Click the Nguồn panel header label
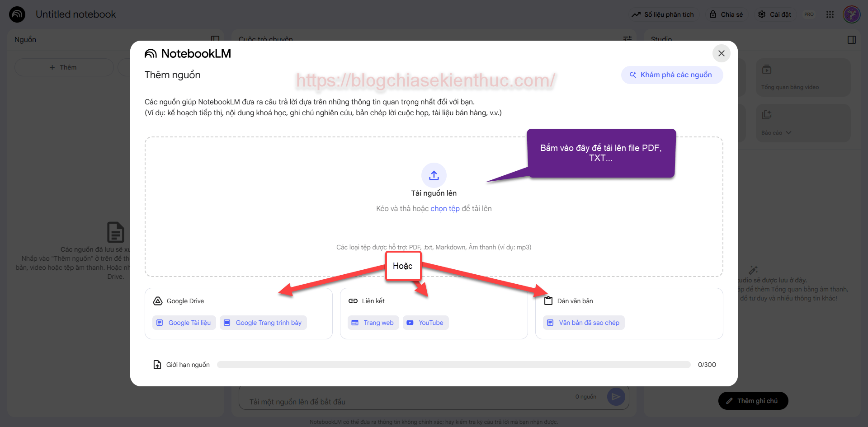The height and width of the screenshot is (427, 868). [x=25, y=40]
